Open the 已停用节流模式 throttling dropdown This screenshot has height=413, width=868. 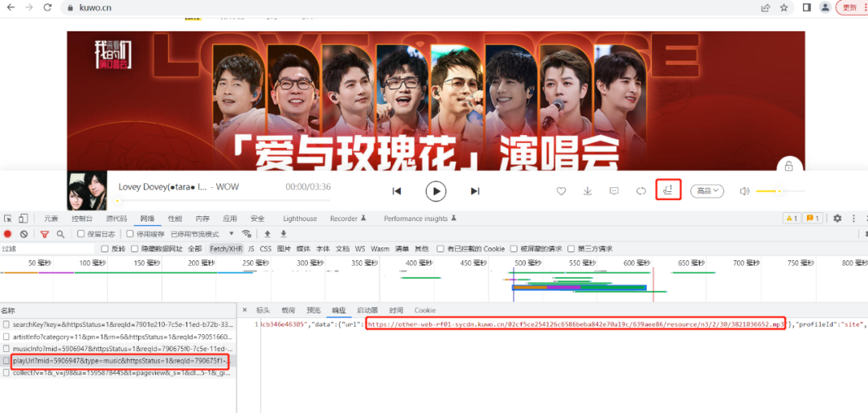(x=203, y=234)
